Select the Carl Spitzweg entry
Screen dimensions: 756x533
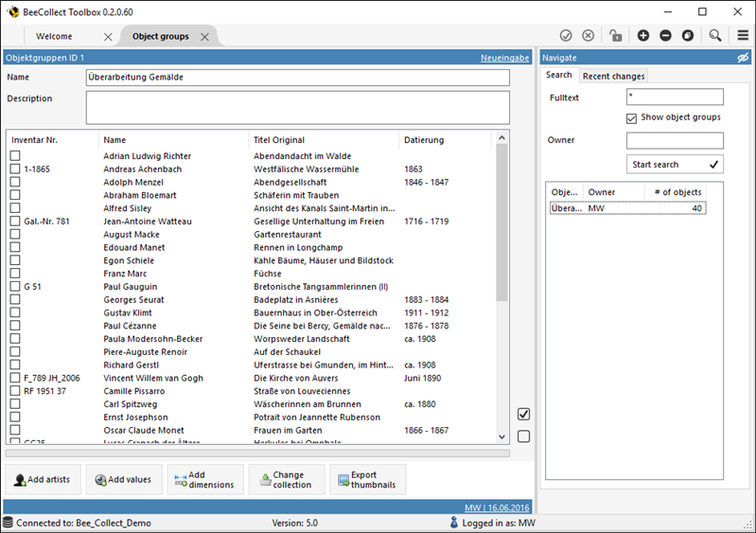pyautogui.click(x=131, y=404)
